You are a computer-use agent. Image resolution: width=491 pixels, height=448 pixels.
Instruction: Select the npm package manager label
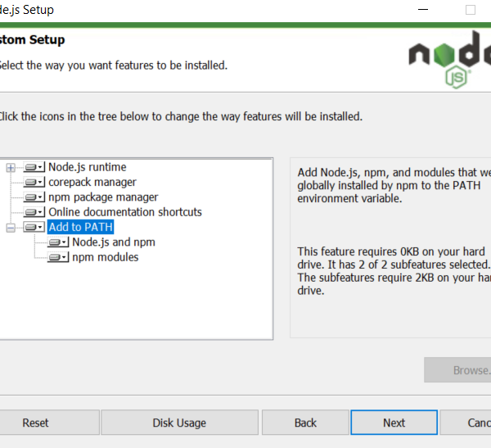[x=103, y=197]
